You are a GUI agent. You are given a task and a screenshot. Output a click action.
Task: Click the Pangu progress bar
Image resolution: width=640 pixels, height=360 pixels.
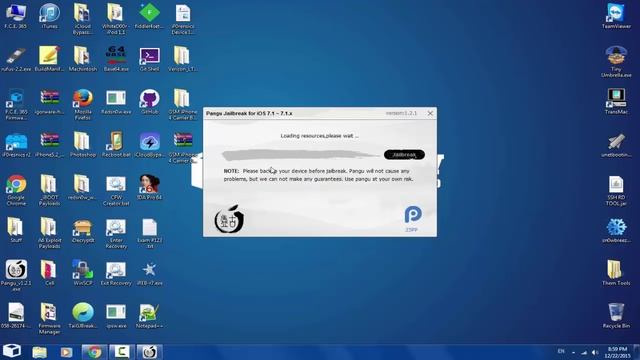point(301,155)
